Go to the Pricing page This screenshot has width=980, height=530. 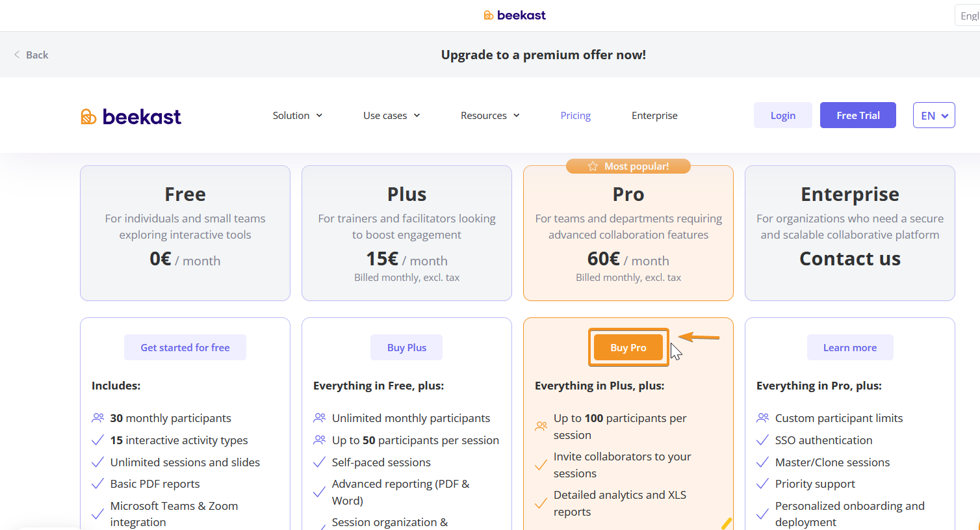[x=575, y=116]
